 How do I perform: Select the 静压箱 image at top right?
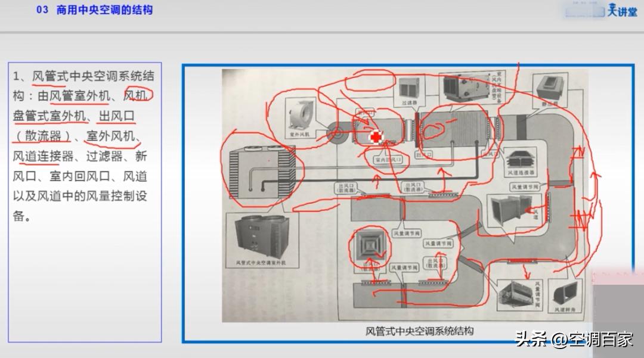pos(549,85)
